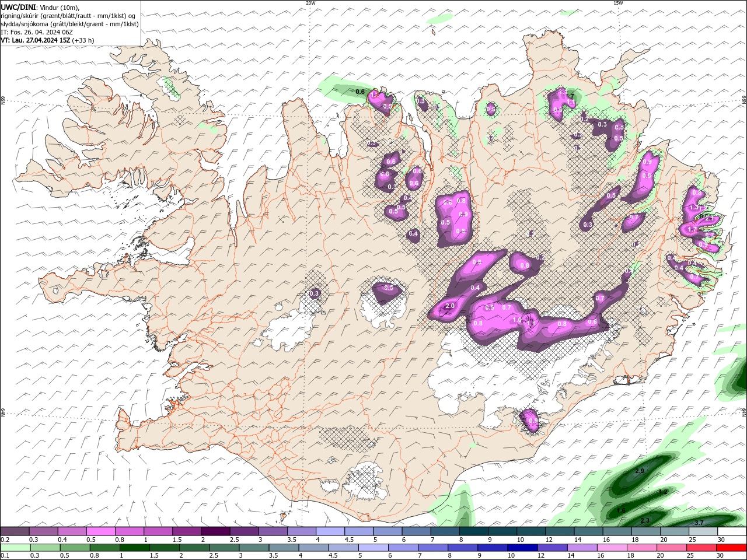The width and height of the screenshot is (747, 560).
Task: Click the 1.0 snowfall value on map
Action: point(517,320)
